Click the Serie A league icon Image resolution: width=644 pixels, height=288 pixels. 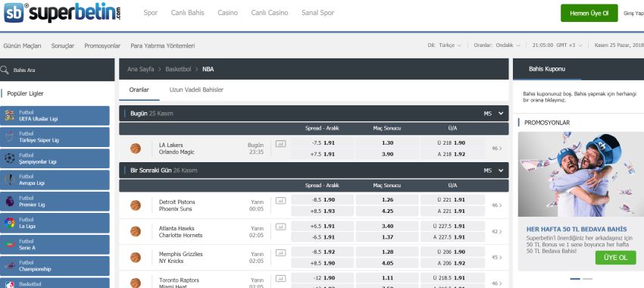9,245
